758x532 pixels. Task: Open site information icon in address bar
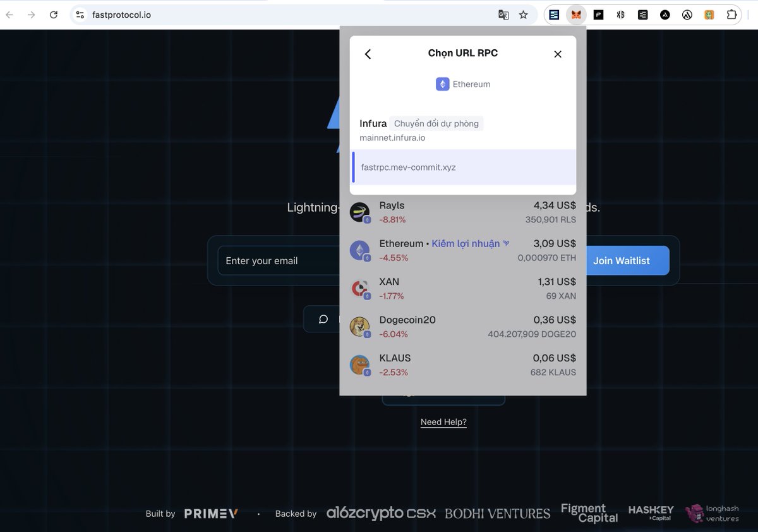[x=80, y=15]
